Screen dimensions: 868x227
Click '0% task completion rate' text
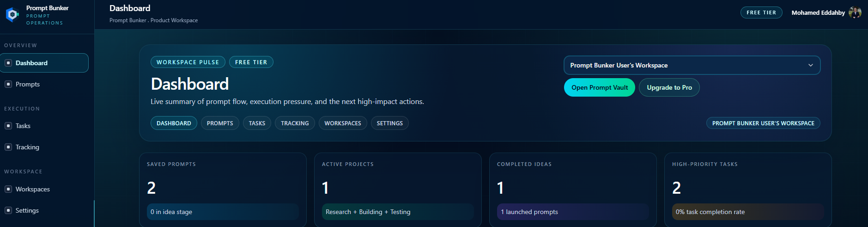(x=710, y=212)
